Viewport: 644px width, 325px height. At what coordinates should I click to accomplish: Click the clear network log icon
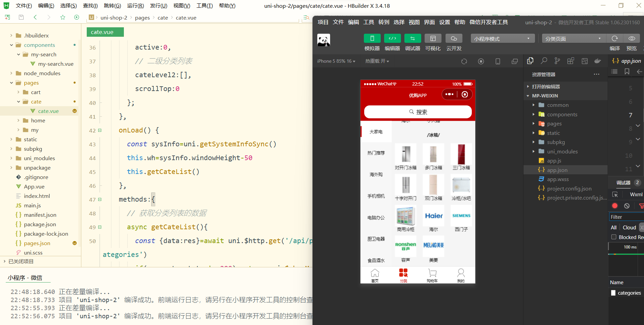point(627,206)
